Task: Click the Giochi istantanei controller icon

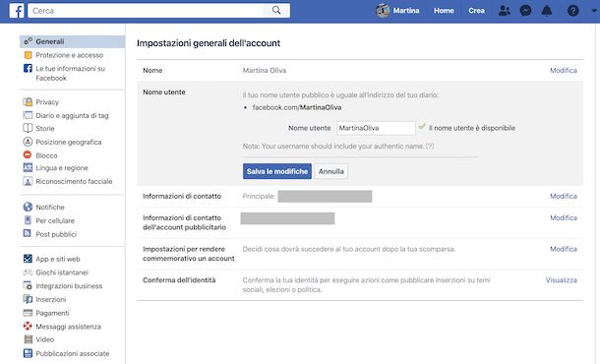Action: [28, 273]
